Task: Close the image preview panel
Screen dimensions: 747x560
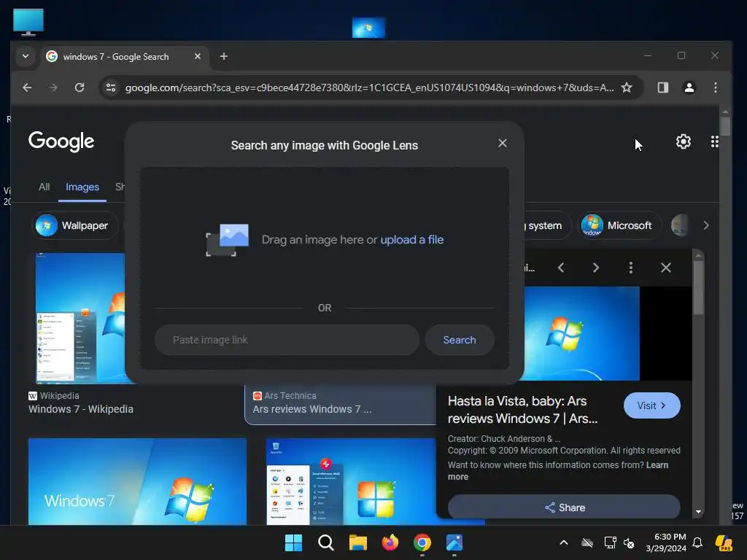Action: point(665,268)
